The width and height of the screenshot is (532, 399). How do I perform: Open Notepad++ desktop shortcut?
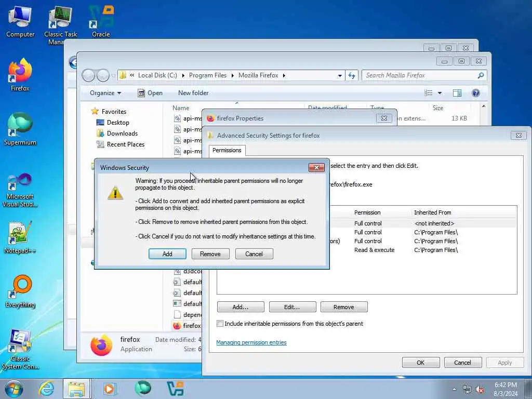click(x=20, y=237)
